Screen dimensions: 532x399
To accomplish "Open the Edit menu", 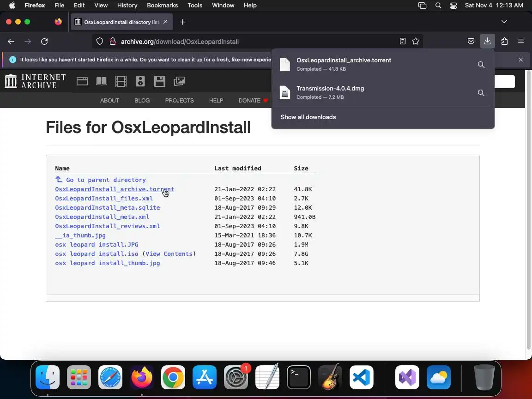I will 79,5.
